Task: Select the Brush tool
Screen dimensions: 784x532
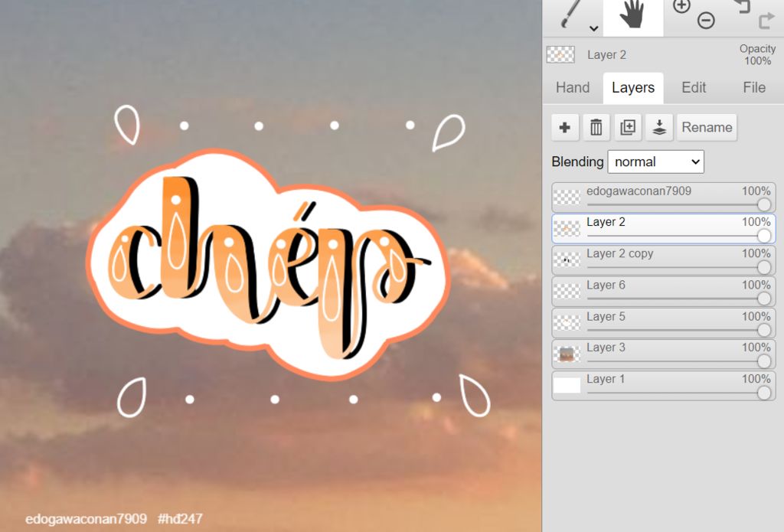Action: tap(570, 14)
